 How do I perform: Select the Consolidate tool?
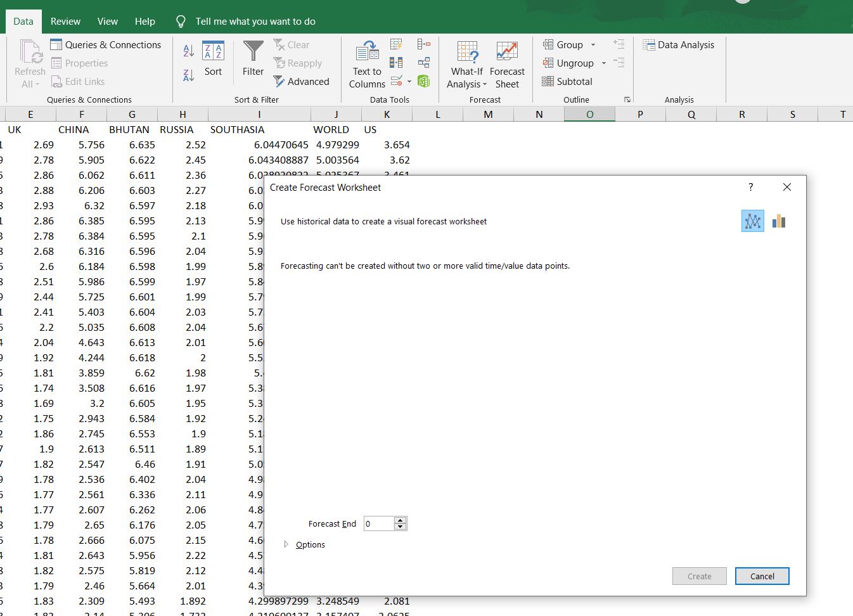pos(423,44)
